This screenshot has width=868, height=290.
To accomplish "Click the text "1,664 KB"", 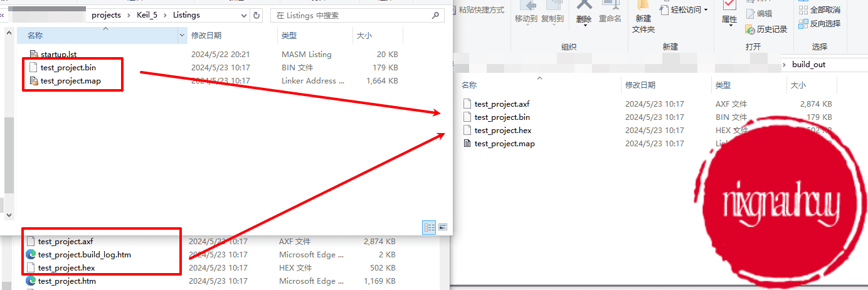I will tap(381, 81).
